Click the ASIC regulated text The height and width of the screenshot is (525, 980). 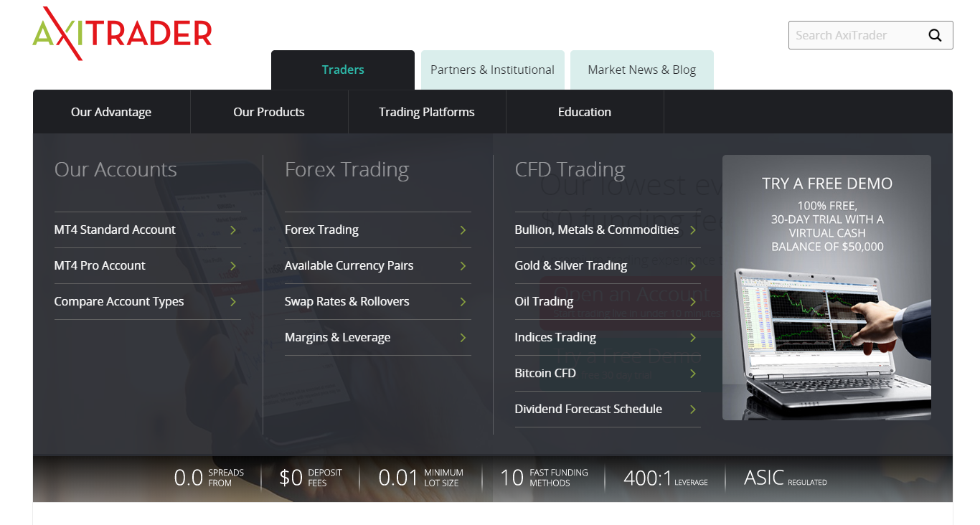pyautogui.click(x=786, y=478)
